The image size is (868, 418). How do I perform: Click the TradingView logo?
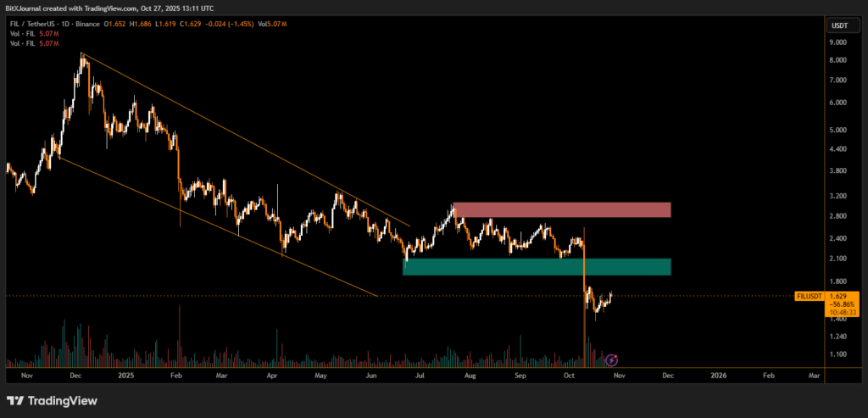click(x=52, y=400)
